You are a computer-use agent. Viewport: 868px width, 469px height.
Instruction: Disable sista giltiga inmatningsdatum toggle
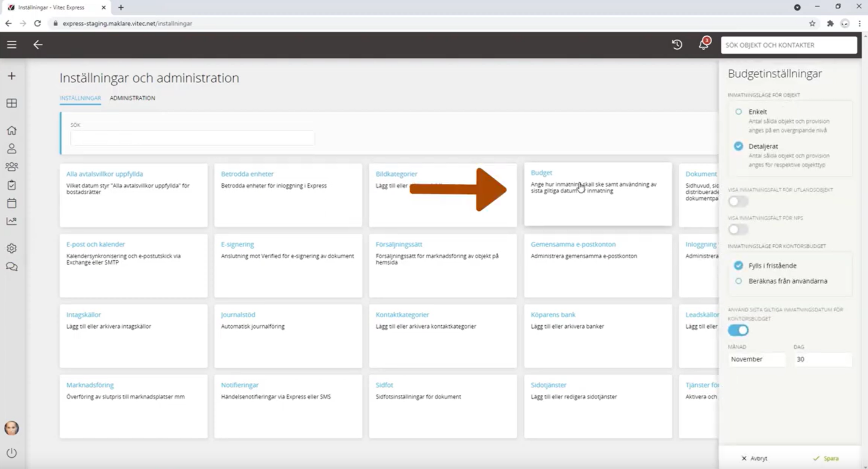click(738, 330)
